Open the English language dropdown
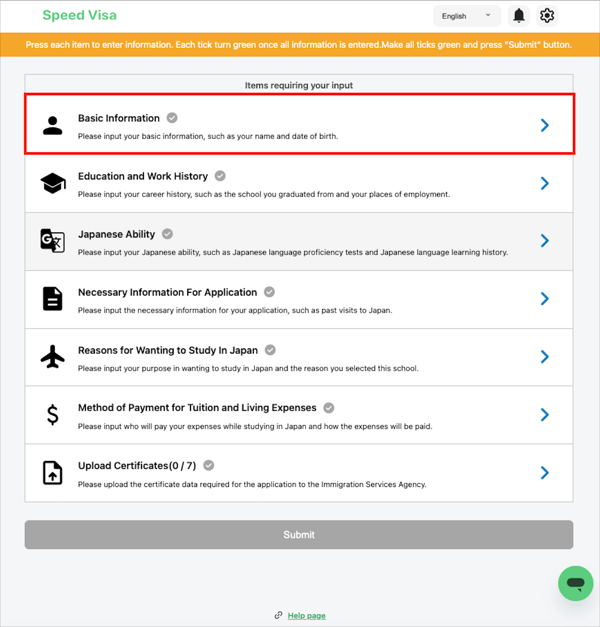The height and width of the screenshot is (627, 600). click(467, 16)
